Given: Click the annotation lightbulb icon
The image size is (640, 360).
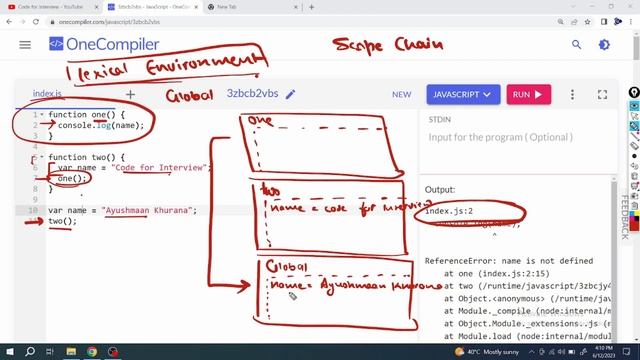Looking at the screenshot, I should 634,92.
